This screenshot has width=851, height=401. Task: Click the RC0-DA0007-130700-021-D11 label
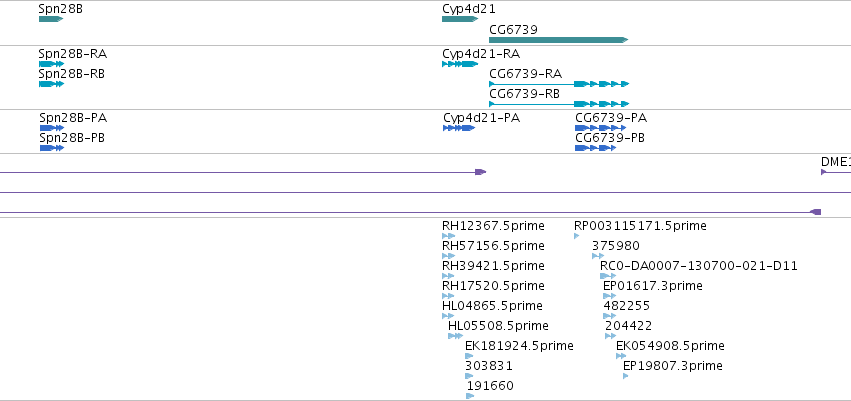[x=699, y=266]
